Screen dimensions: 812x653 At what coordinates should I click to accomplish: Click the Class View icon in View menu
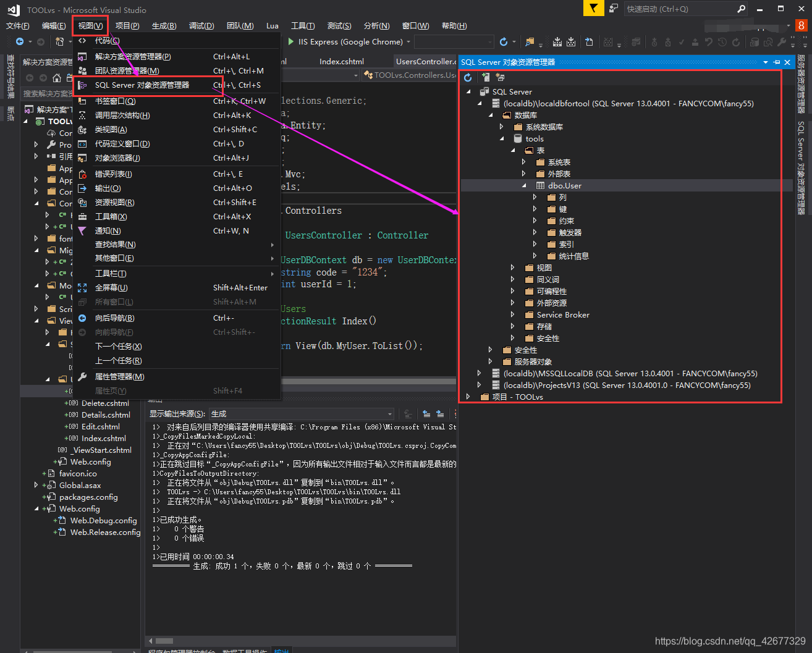point(82,130)
